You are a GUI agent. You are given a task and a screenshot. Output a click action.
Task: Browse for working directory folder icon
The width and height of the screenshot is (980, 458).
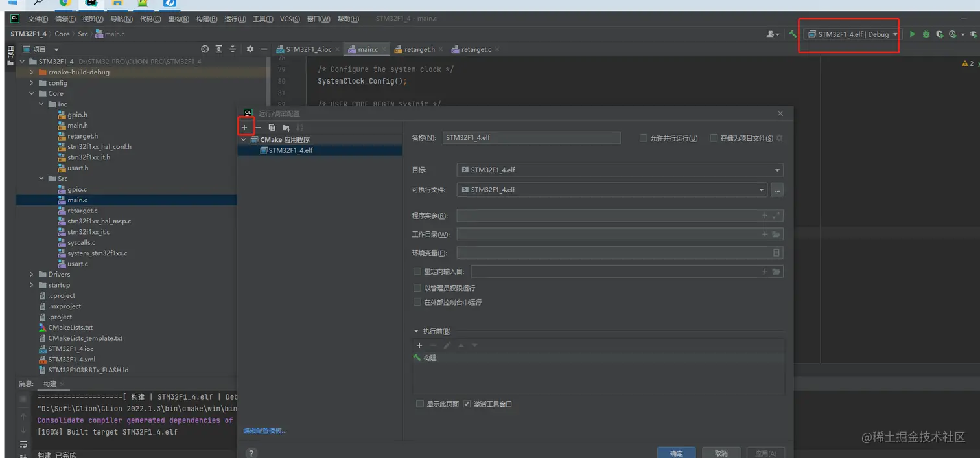[x=776, y=235]
